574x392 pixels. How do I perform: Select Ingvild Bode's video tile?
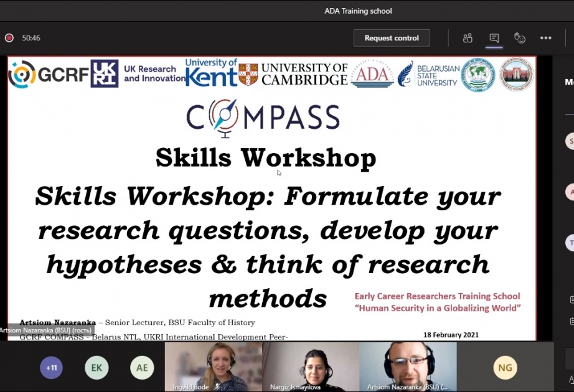tap(214, 366)
